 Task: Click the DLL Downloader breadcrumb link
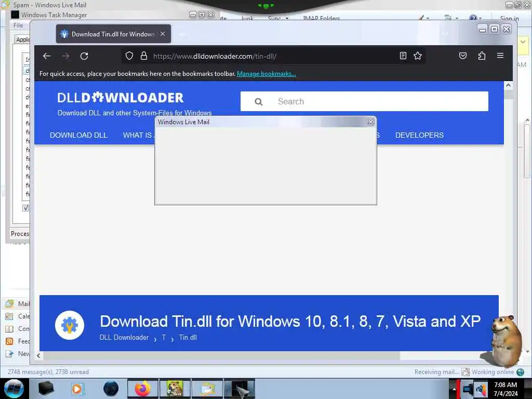[124, 338]
